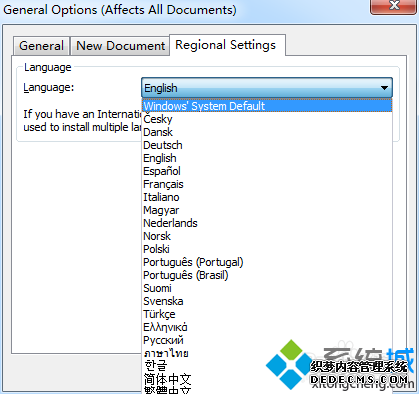Choose Windows' System Default language option
The image size is (419, 394).
tap(267, 106)
